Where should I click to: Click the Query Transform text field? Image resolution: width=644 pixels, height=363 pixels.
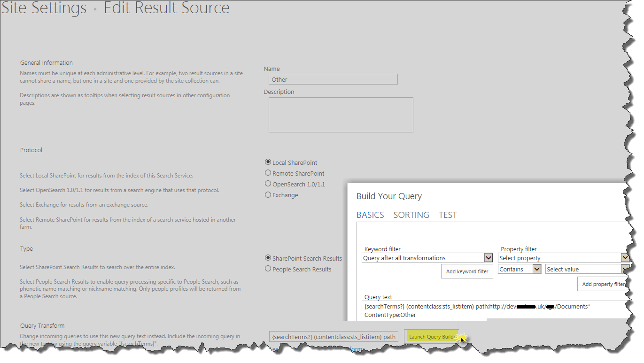(x=334, y=337)
